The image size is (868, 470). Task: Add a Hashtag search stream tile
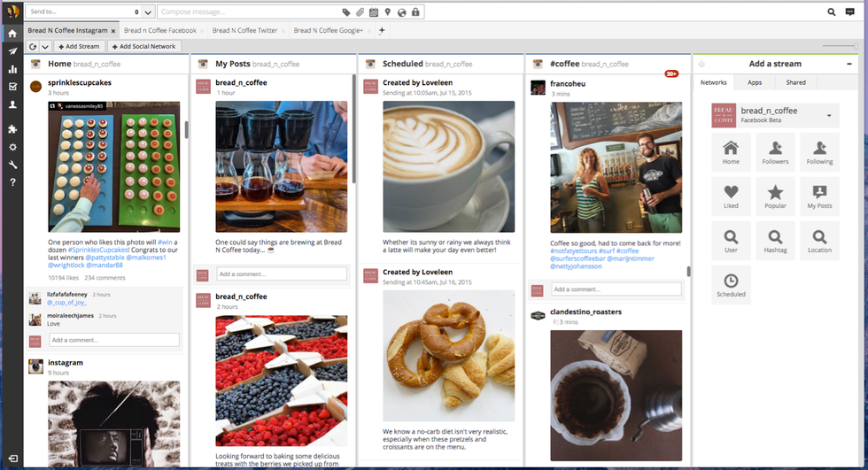click(775, 240)
